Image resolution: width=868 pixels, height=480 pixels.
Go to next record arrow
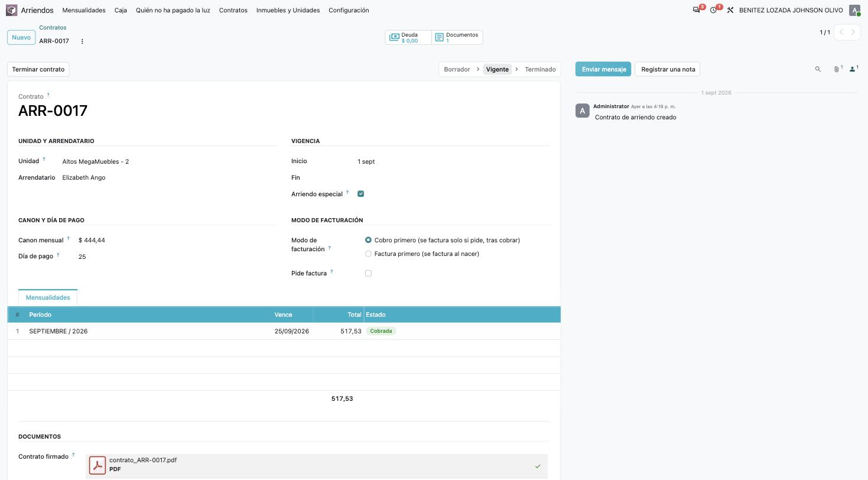[x=853, y=33]
